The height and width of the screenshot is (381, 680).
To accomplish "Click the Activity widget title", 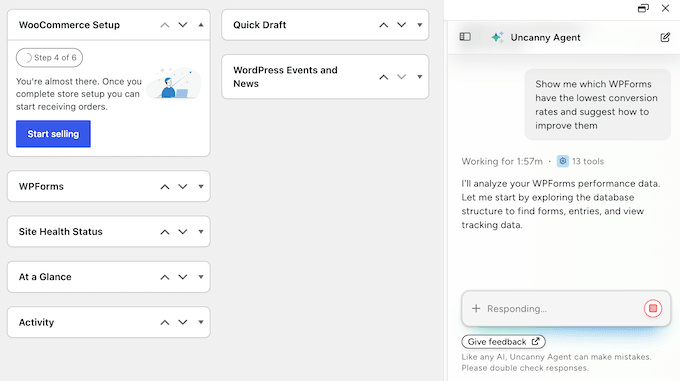I will pyautogui.click(x=36, y=322).
